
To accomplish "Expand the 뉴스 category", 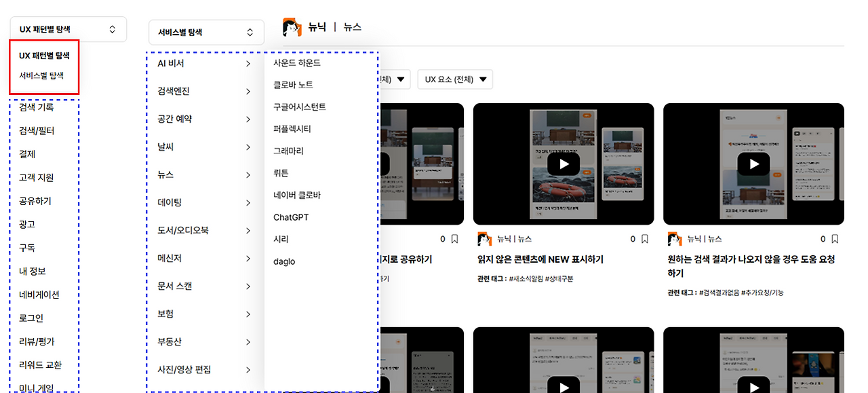I will tap(205, 174).
